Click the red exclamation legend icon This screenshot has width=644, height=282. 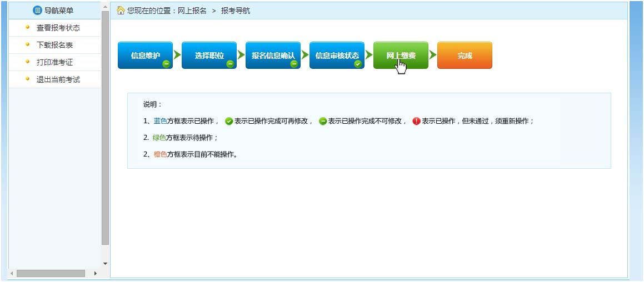click(x=416, y=121)
